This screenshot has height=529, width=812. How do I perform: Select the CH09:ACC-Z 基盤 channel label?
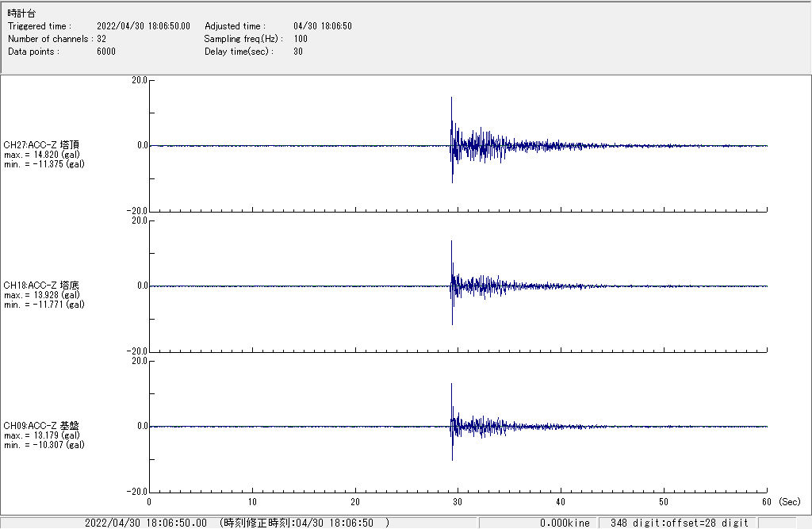tap(41, 426)
